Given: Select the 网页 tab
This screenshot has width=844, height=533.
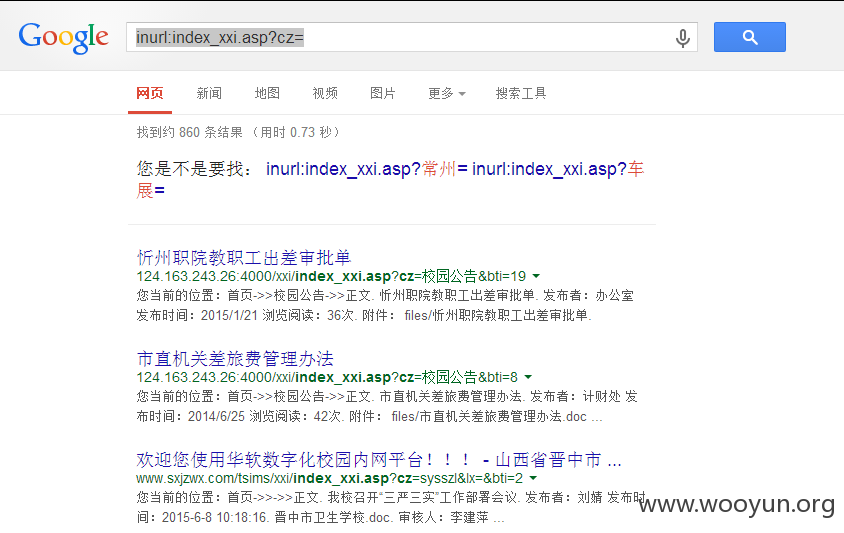Looking at the screenshot, I should click(x=150, y=93).
